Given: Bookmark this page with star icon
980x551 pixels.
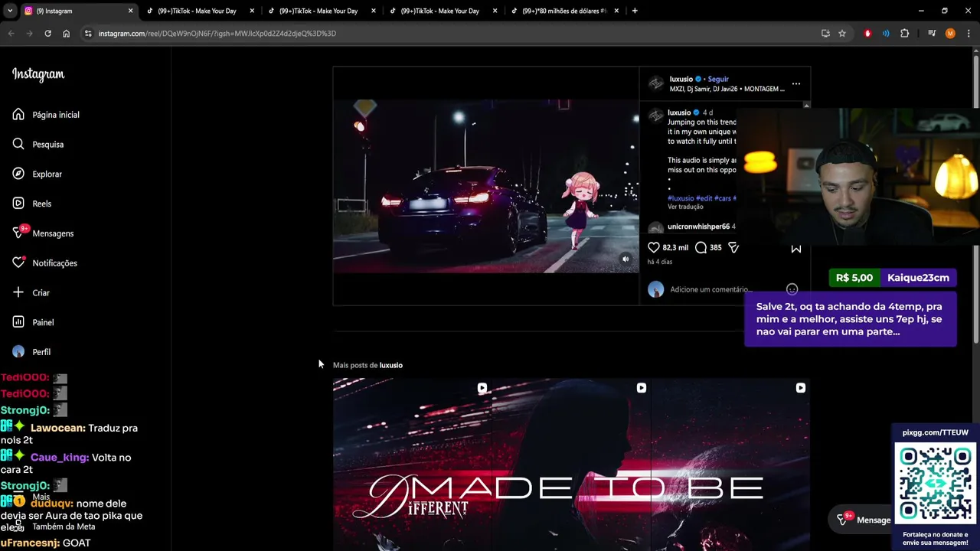Looking at the screenshot, I should click(842, 34).
